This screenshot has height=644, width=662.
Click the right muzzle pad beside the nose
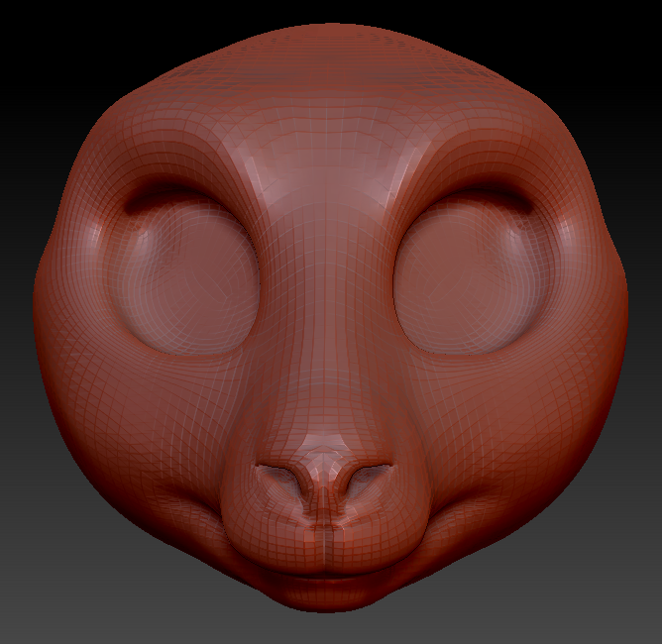tap(391, 525)
